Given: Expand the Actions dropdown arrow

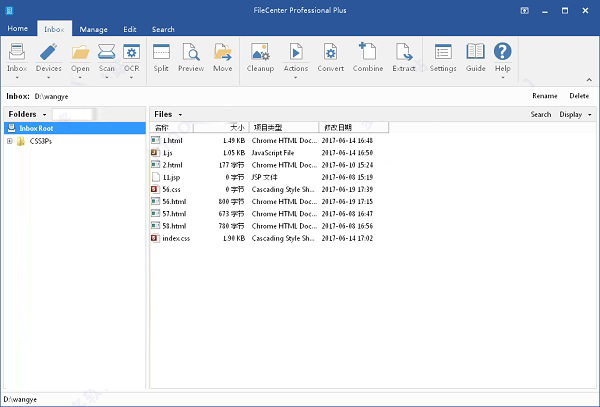Looking at the screenshot, I should (x=296, y=78).
